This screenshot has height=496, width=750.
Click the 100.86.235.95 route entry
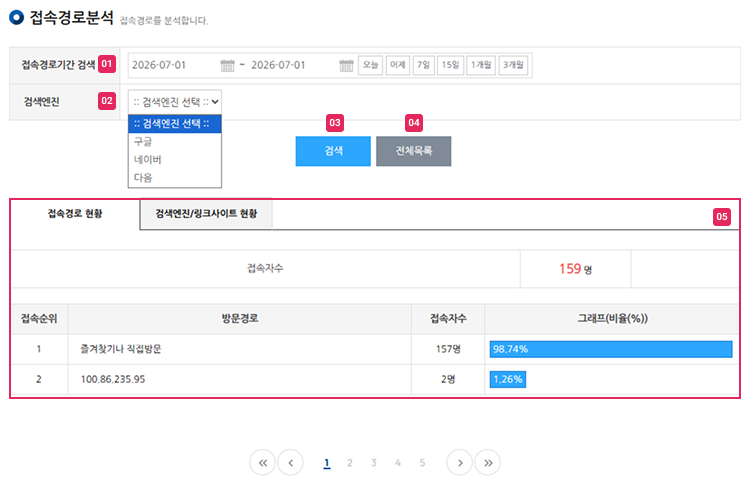pos(113,379)
